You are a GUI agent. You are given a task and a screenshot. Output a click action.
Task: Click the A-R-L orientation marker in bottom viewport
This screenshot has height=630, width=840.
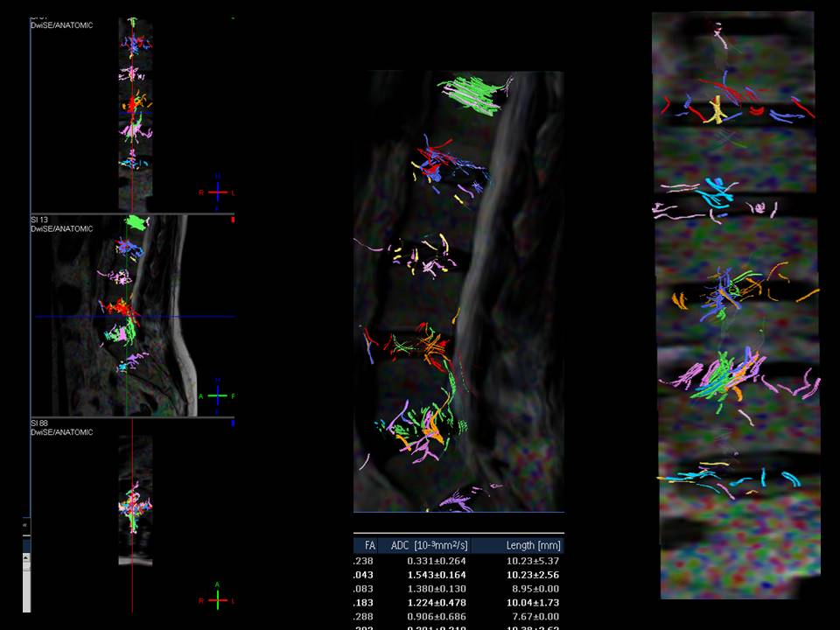[x=219, y=598]
